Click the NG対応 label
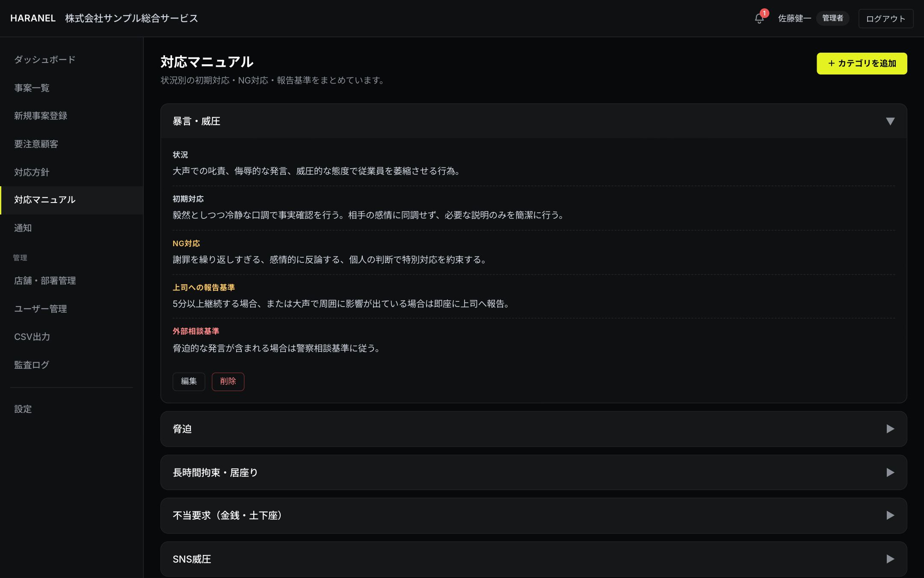 click(x=186, y=243)
